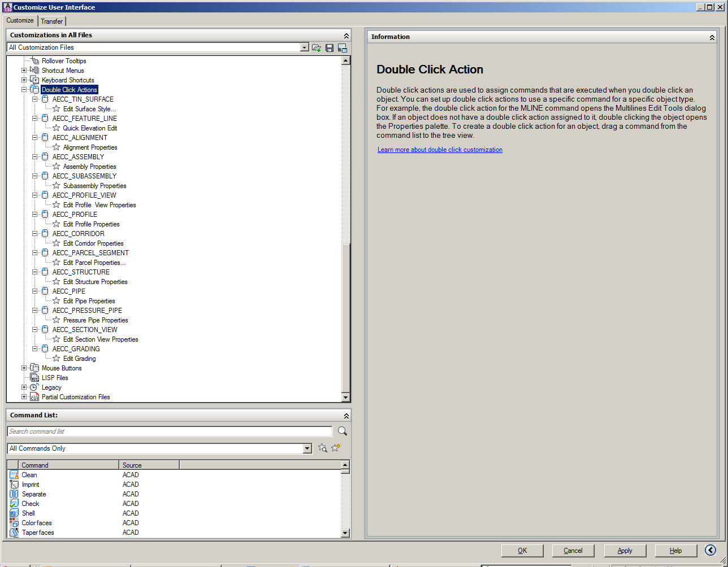The height and width of the screenshot is (567, 728).
Task: Click the display image manager icon beside save
Action: (343, 48)
